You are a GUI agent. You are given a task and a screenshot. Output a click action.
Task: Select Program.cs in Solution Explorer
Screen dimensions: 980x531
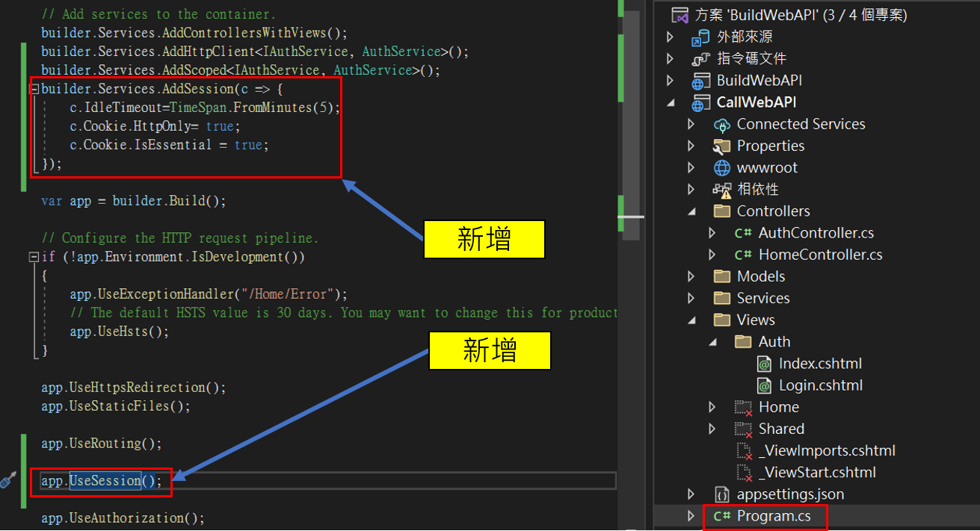coord(773,516)
